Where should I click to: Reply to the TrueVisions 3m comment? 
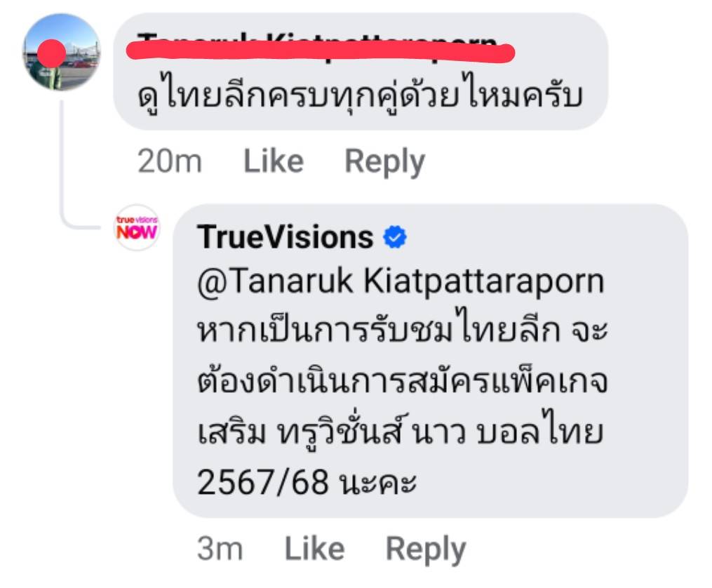point(426,550)
